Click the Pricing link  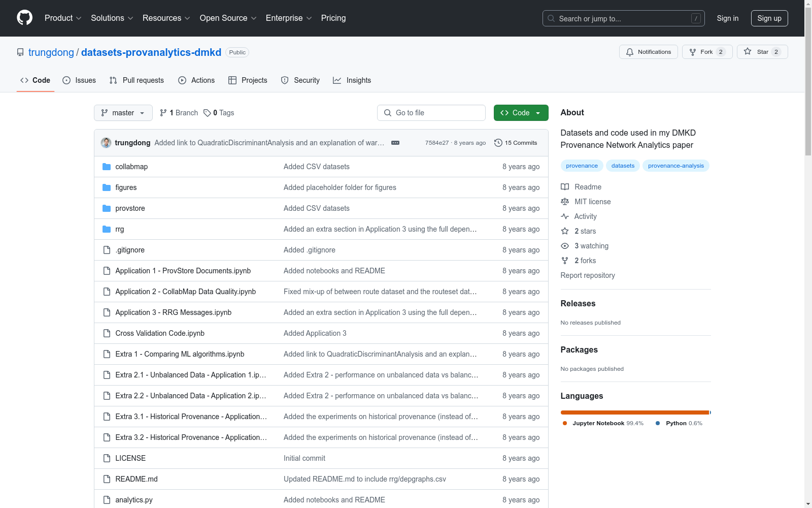[333, 18]
